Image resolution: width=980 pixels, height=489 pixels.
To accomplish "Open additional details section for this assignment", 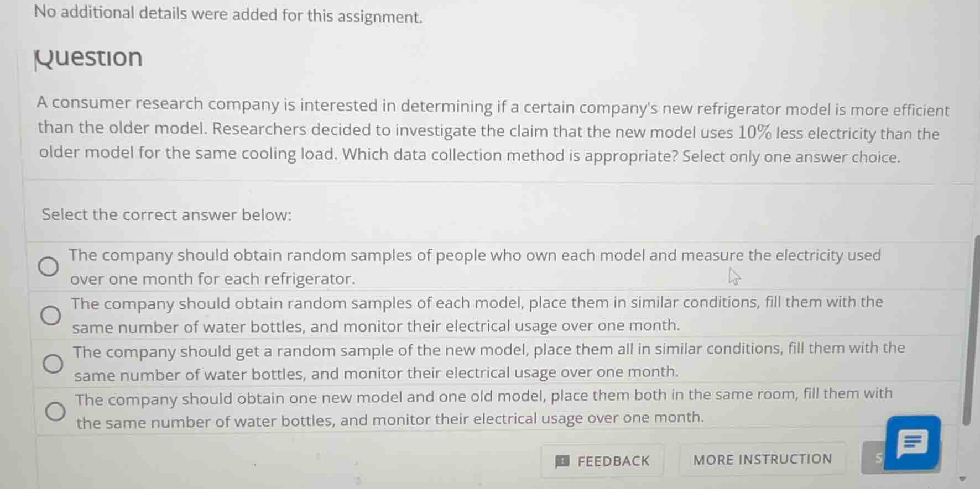I will coord(227,13).
